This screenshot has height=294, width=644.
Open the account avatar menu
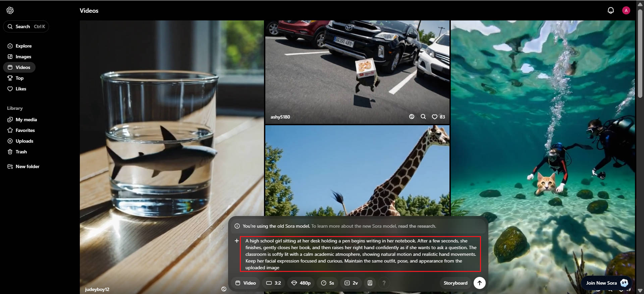click(626, 10)
